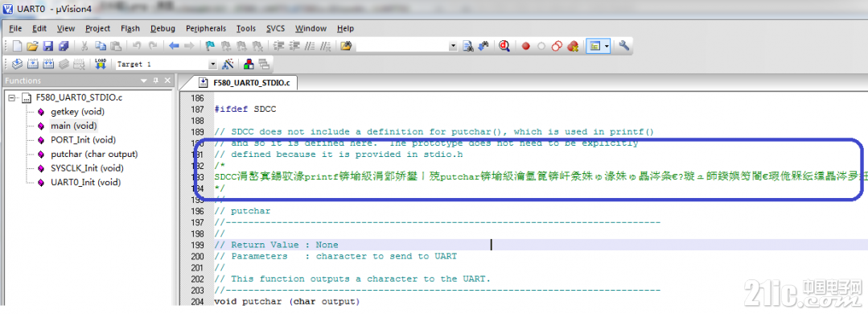Viewport: 868px width, 314px height.
Task: Open the find text combo box dropdown
Action: tap(454, 47)
